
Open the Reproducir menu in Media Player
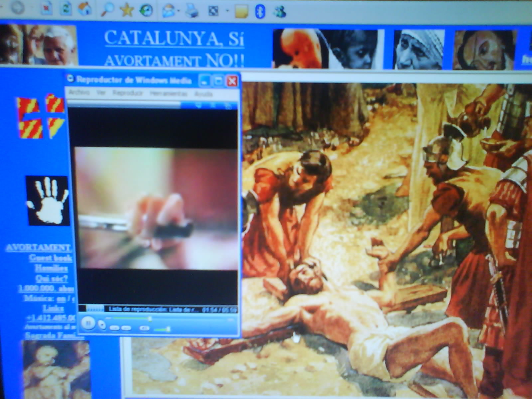(127, 93)
